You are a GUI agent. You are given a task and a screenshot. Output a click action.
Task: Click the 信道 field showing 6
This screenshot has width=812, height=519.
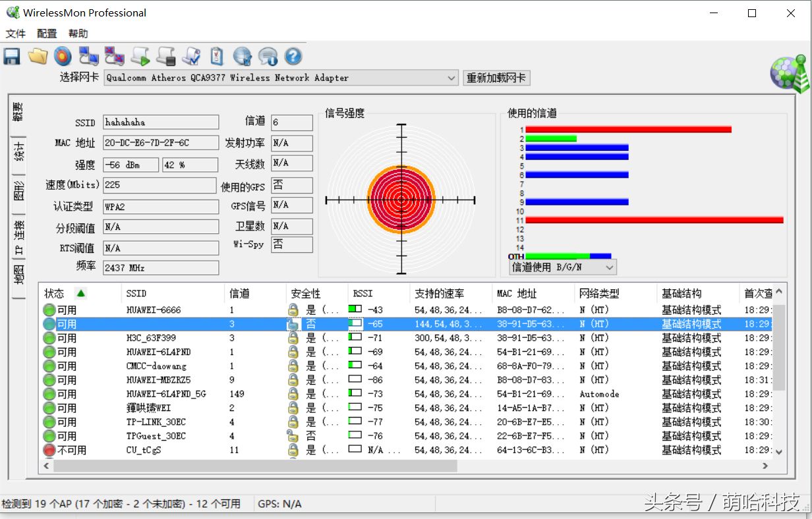pyautogui.click(x=292, y=123)
